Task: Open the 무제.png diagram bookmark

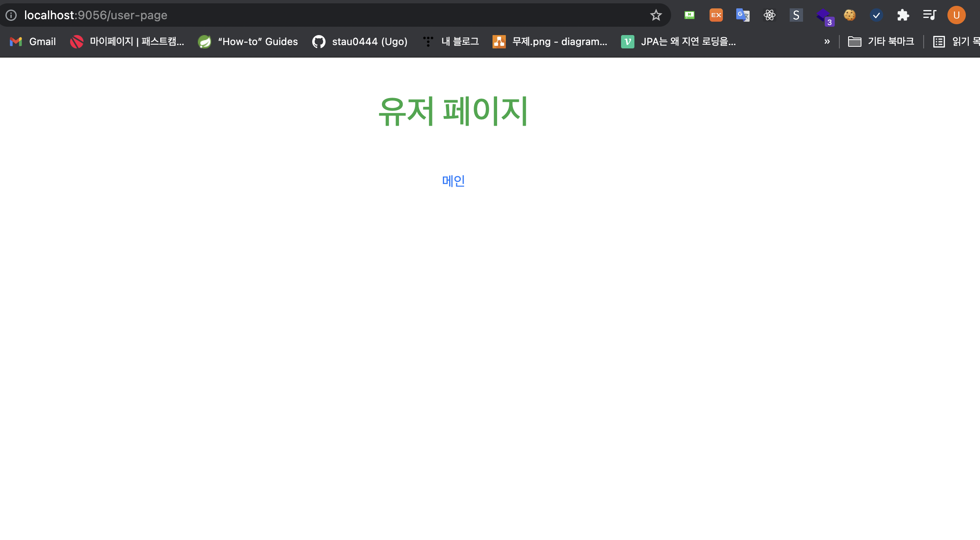Action: coord(550,42)
